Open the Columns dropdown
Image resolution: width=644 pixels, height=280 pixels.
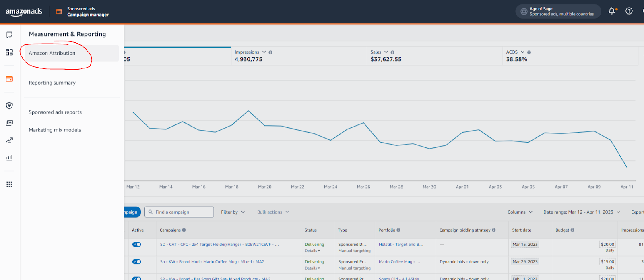520,212
